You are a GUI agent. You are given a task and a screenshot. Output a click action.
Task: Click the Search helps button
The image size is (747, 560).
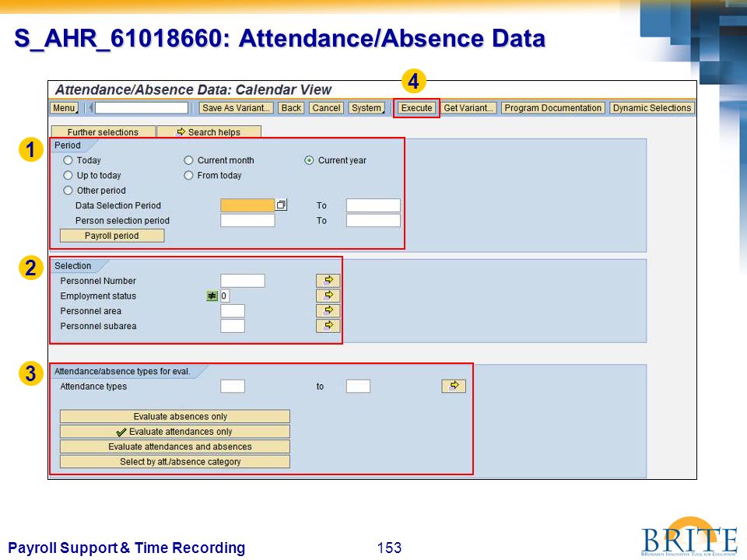pos(209,132)
